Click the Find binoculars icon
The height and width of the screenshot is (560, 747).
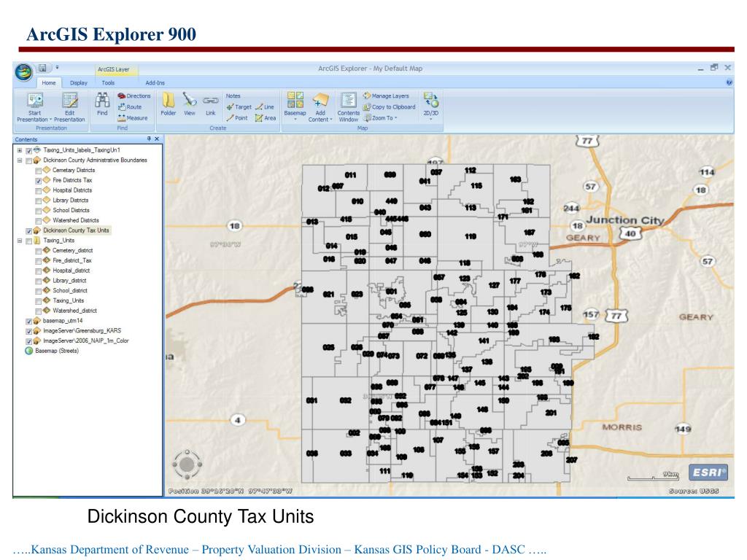[102, 101]
